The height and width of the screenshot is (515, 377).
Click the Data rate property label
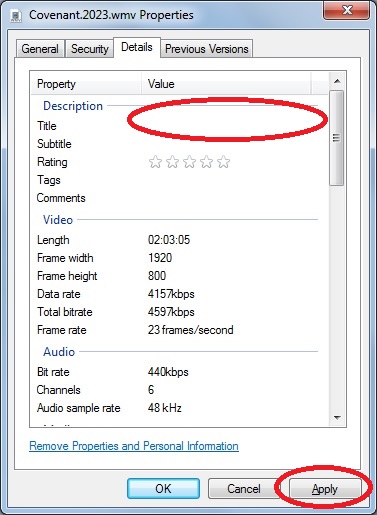59,294
